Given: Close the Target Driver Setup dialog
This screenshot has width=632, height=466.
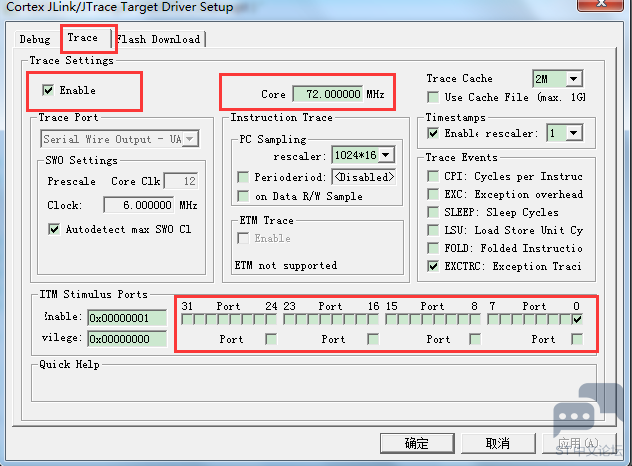Looking at the screenshot, I should tap(601, 4).
